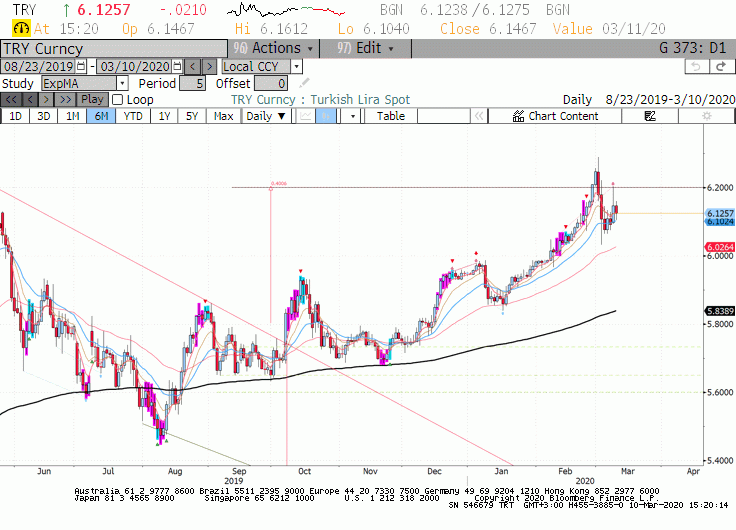Open the Actions dropdown menu
Screen dimensions: 736x530
273,48
